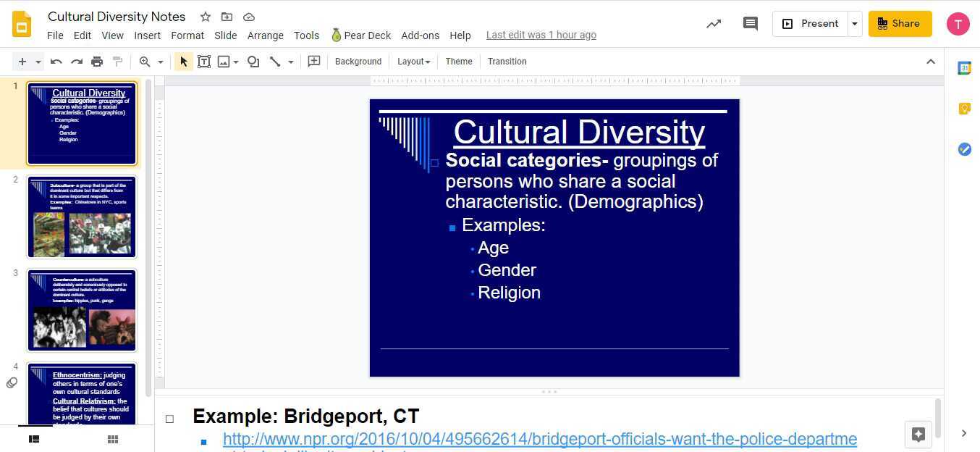Open Google Calendar in the sidebar
Image resolution: width=980 pixels, height=452 pixels.
coord(964,68)
